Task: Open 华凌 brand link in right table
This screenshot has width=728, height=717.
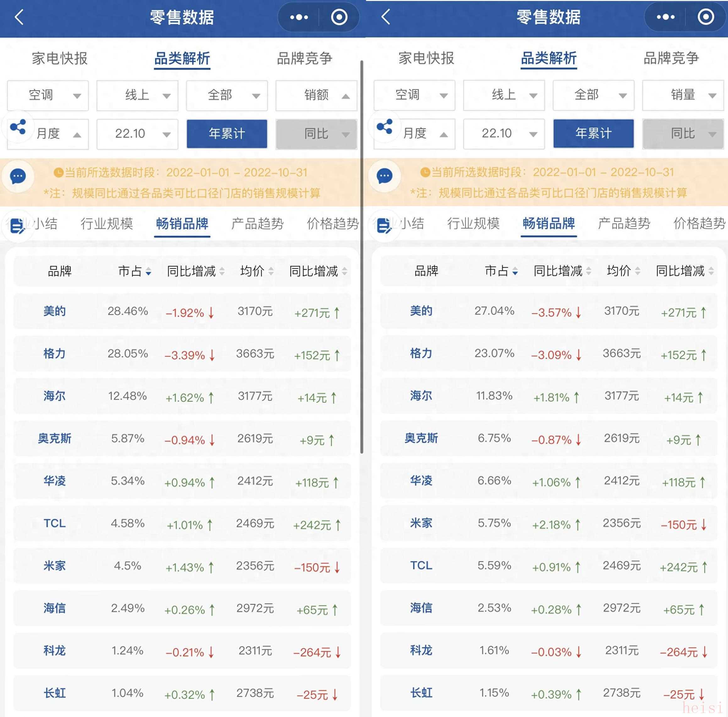Action: 421,481
